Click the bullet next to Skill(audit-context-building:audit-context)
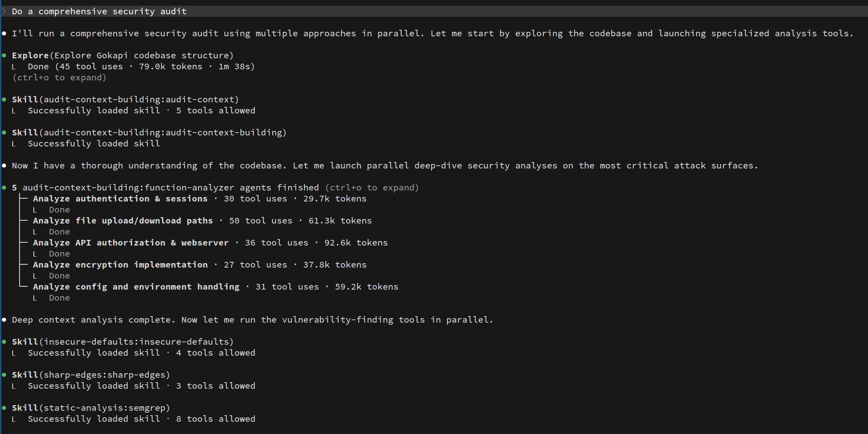 tap(4, 100)
